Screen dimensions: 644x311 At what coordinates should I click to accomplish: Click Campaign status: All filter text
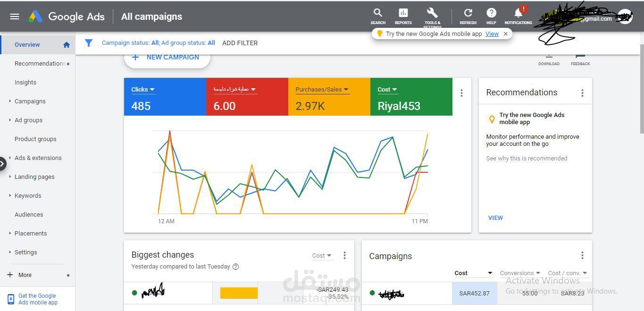130,43
